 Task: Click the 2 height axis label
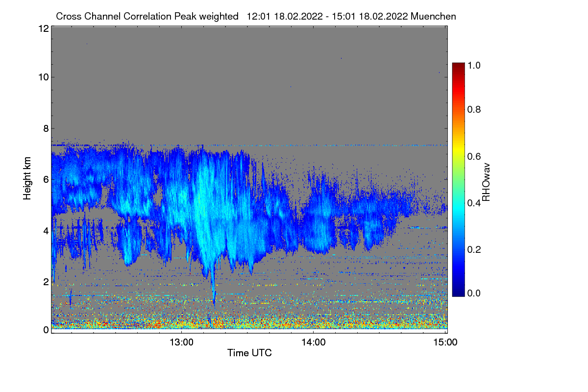tap(46, 282)
